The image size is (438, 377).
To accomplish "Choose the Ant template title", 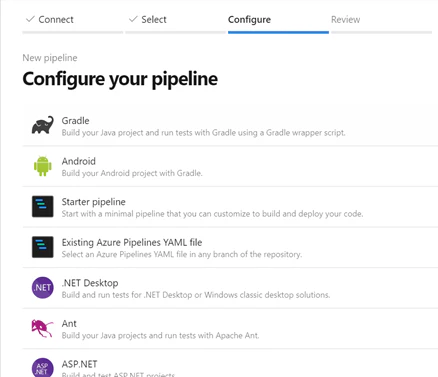I will (69, 324).
